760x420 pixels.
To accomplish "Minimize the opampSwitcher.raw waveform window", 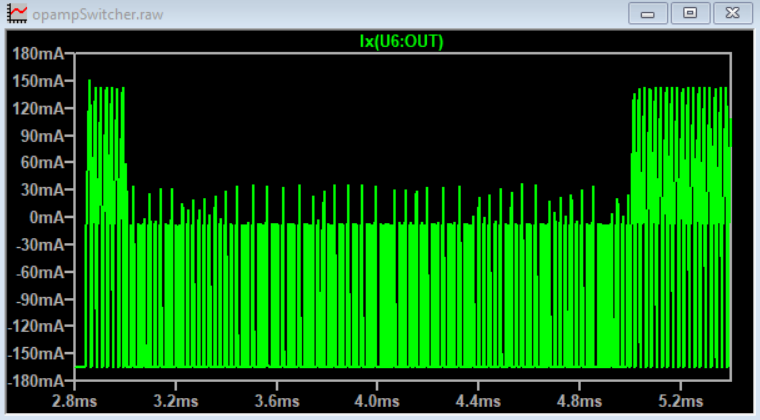I will pyautogui.click(x=648, y=13).
